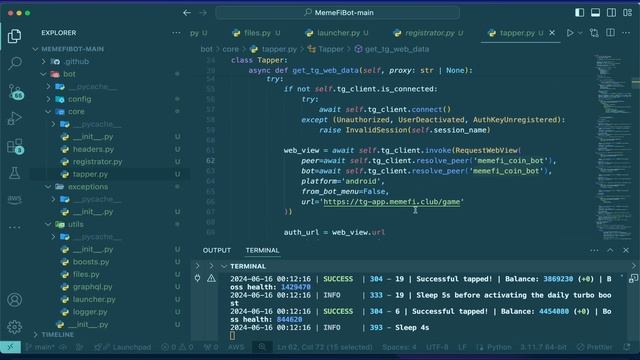Change Spaces: 4 indentation setting

pyautogui.click(x=399, y=347)
